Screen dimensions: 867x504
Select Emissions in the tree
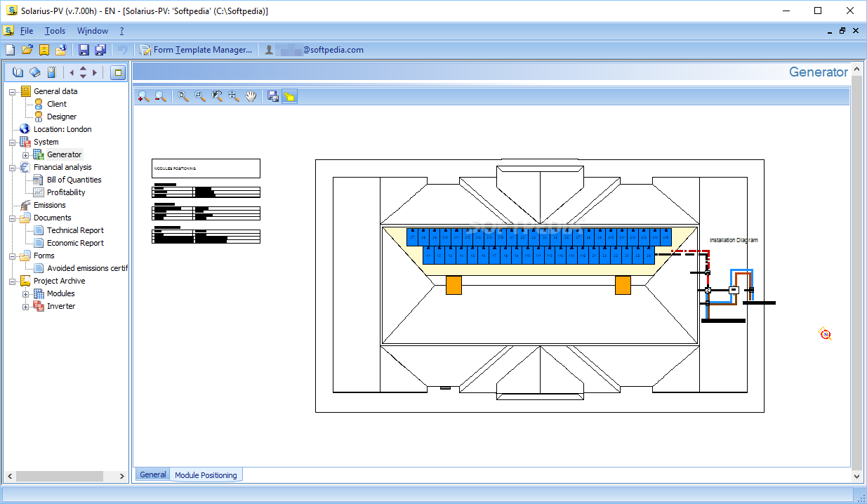49,205
